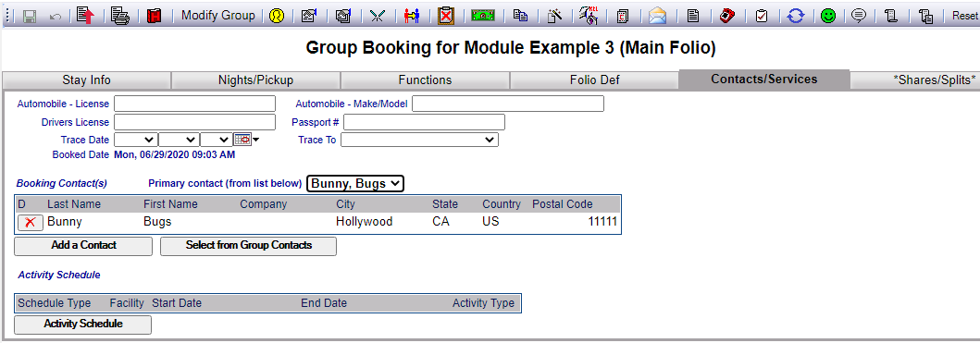This screenshot has width=980, height=343.
Task: Open the first Trace Date dropdown
Action: [136, 140]
